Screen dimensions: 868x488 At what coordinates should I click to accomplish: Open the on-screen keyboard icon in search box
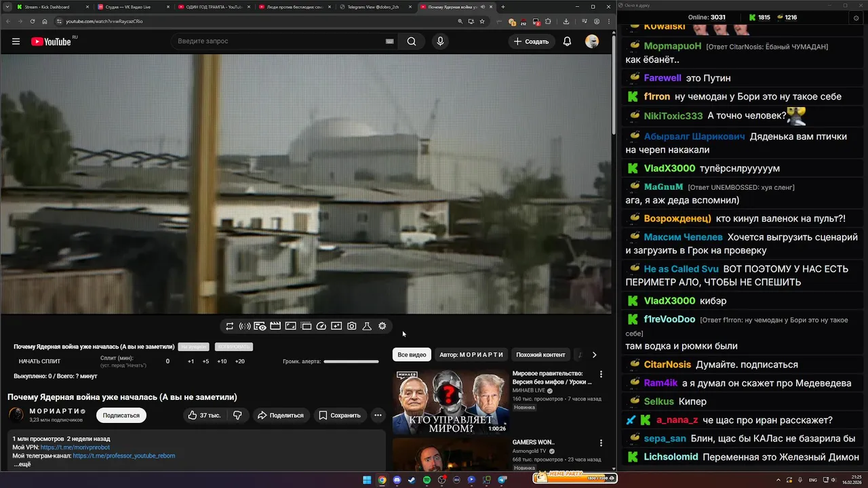pos(389,41)
